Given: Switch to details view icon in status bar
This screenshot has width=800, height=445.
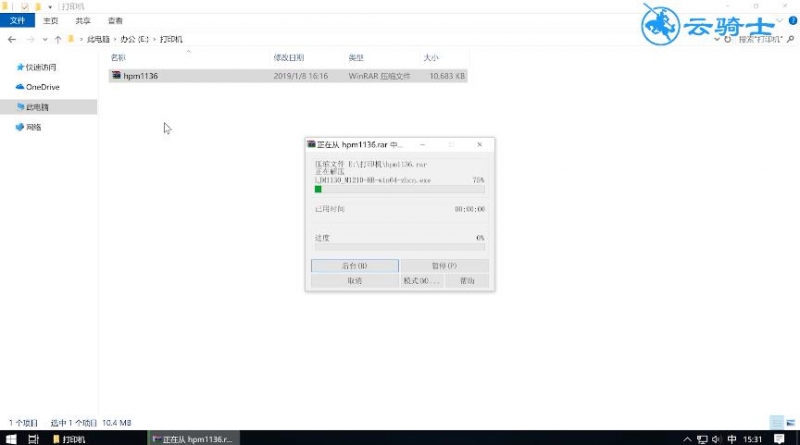Looking at the screenshot, I should pos(777,423).
